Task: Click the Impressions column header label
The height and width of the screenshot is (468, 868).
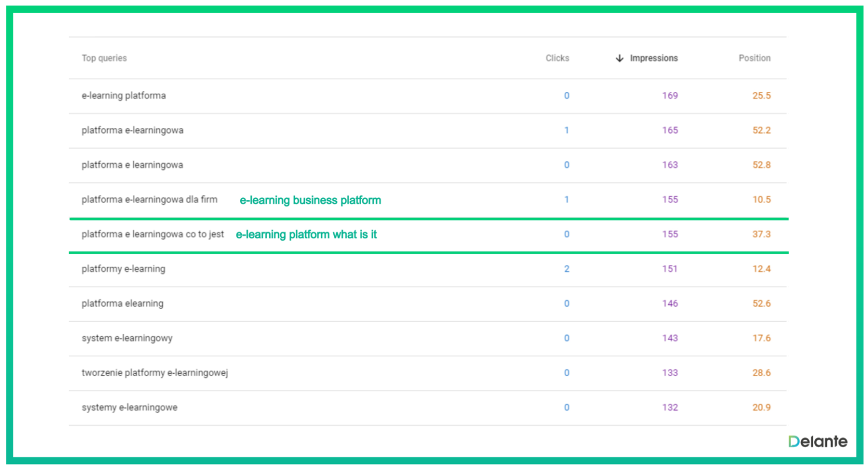Action: point(654,58)
